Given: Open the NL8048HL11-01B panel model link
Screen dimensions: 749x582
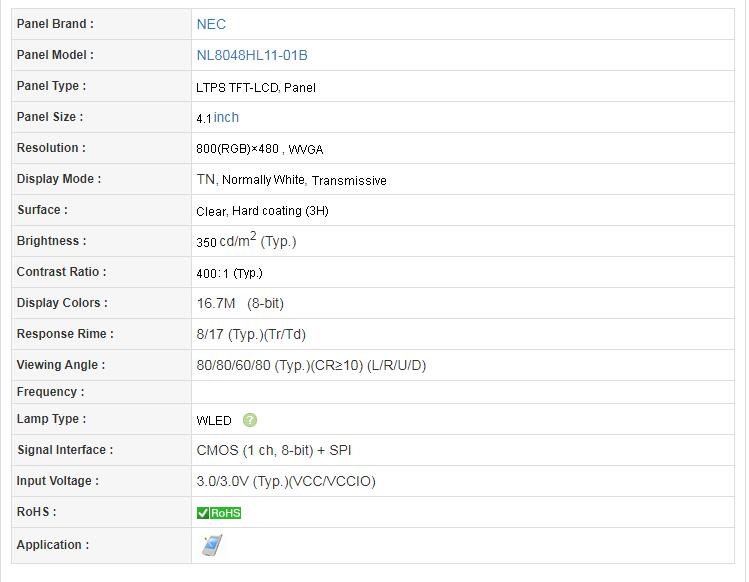Looking at the screenshot, I should [x=252, y=55].
